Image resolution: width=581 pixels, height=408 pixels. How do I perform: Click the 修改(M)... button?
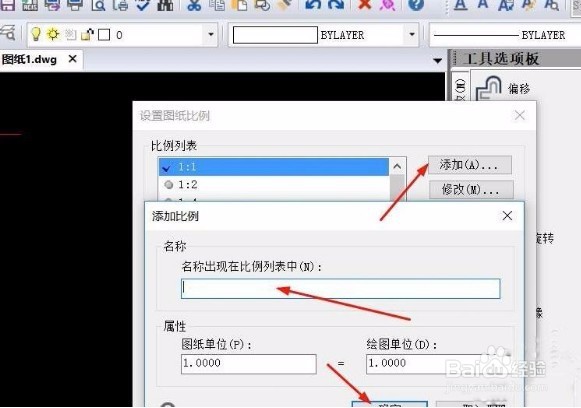pyautogui.click(x=471, y=190)
